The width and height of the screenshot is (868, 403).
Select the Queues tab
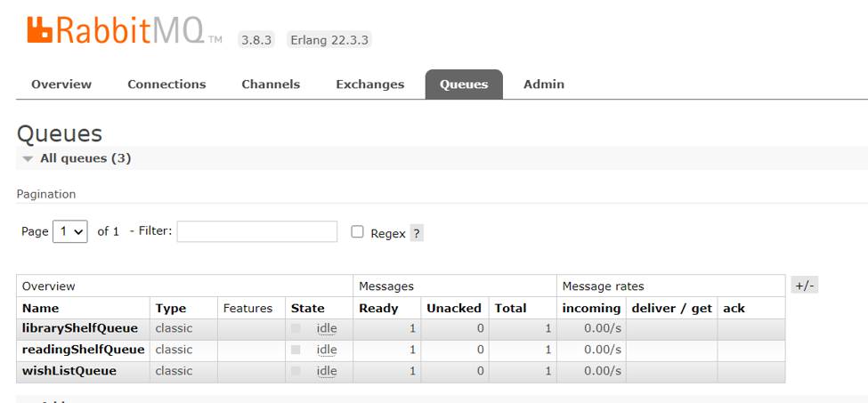464,85
